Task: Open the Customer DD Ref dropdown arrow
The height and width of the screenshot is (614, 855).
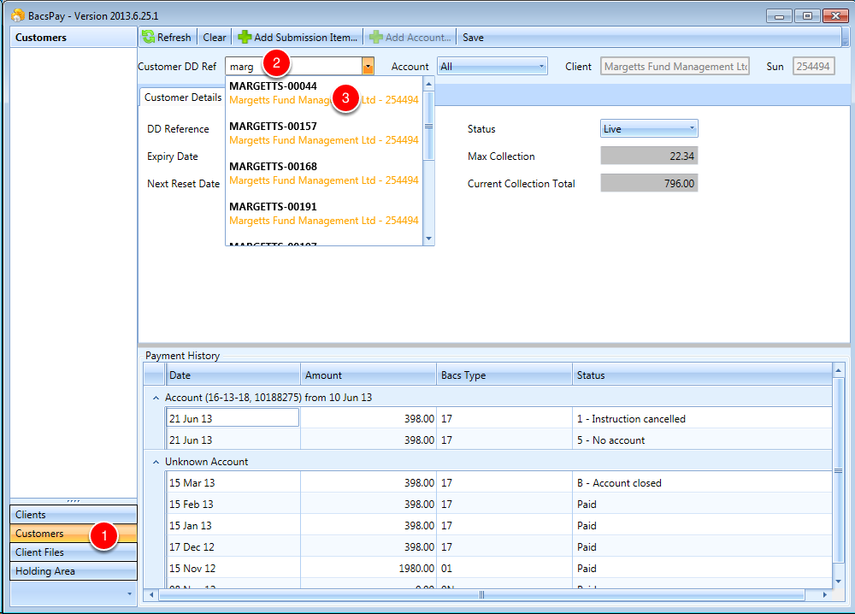Action: [368, 67]
